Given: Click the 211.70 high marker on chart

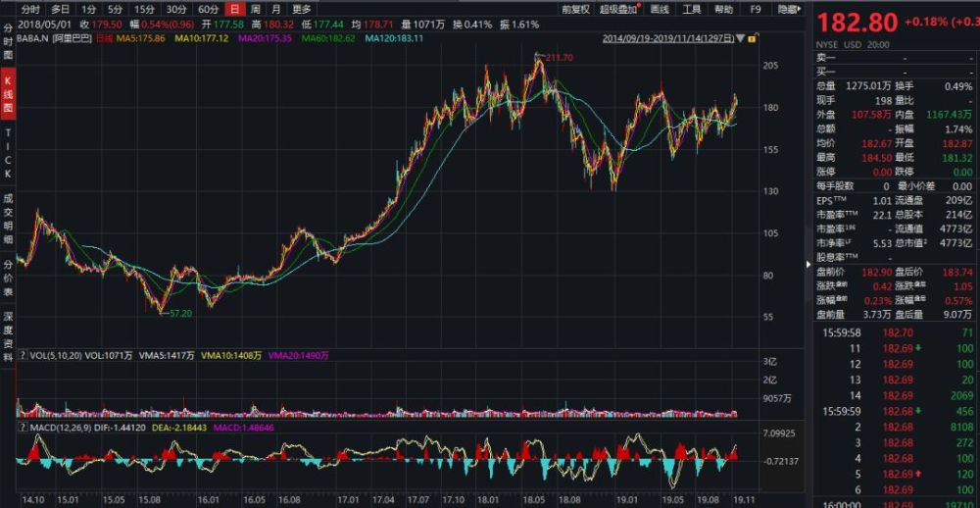Looking at the screenshot, I should coord(560,58).
